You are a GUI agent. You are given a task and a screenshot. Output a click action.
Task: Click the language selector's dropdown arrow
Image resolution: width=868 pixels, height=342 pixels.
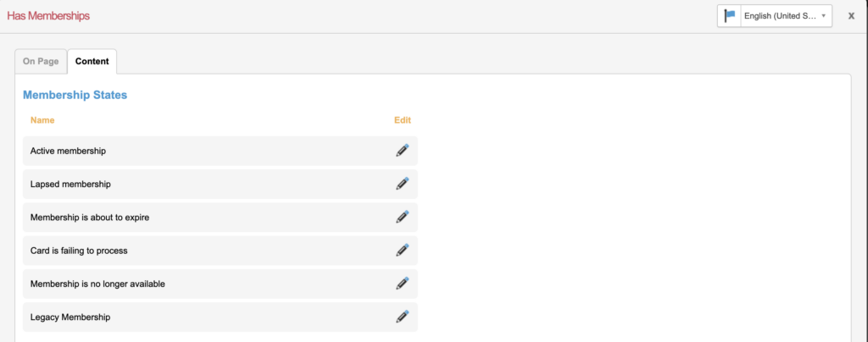pyautogui.click(x=823, y=16)
